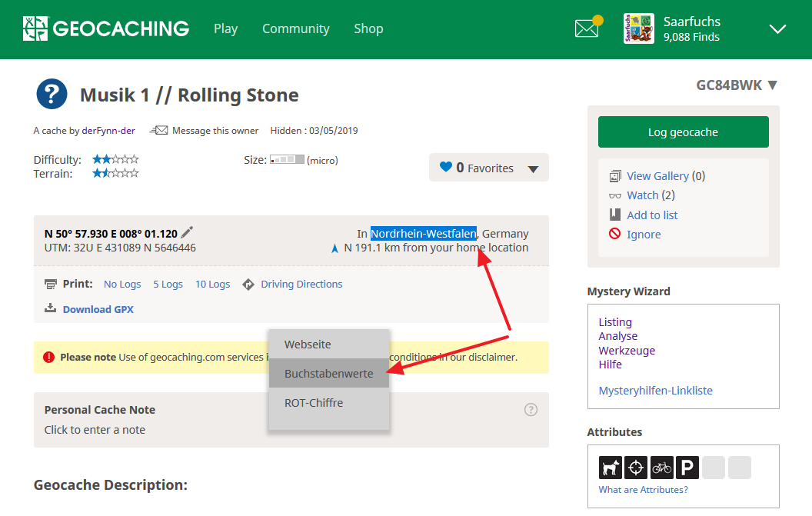Open the Community menu
812x516 pixels.
coord(296,28)
